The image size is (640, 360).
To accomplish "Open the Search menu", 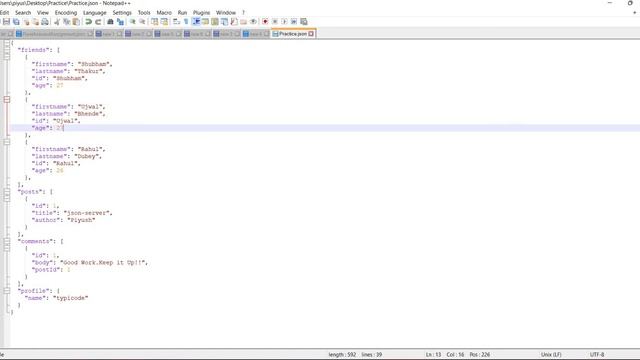I will point(23,13).
